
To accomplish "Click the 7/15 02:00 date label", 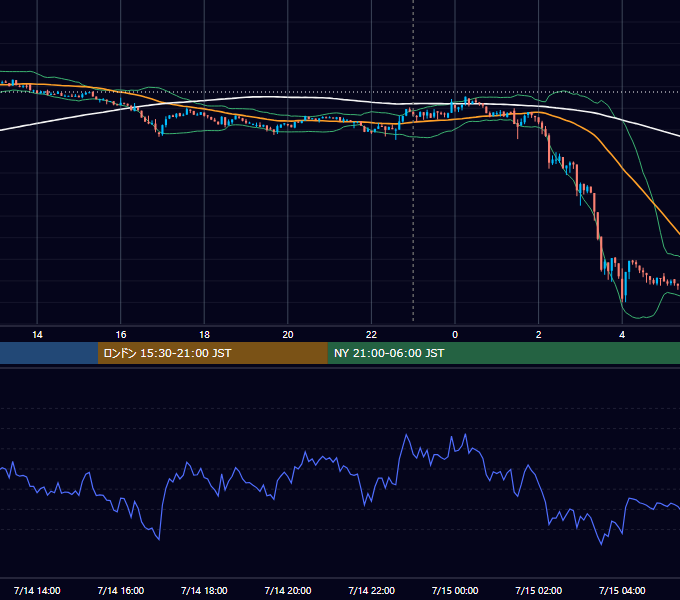I will coord(539,590).
